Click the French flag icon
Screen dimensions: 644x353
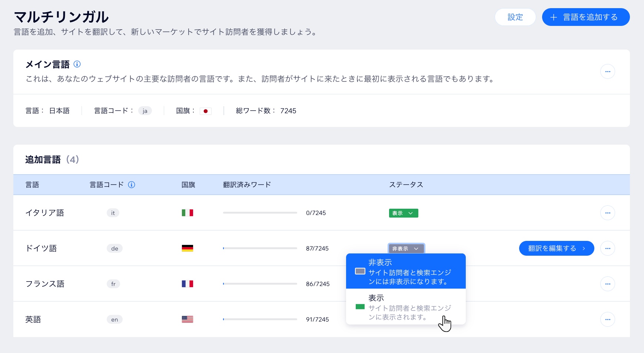(188, 284)
